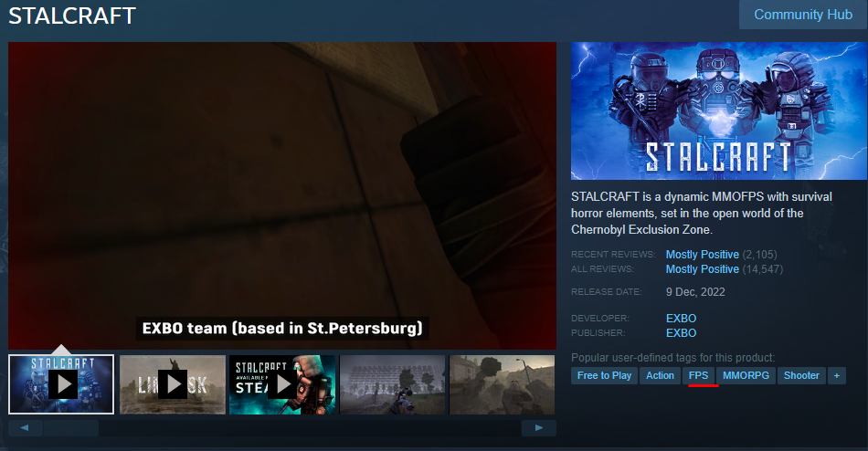The image size is (868, 451).
Task: Open the Shooter tag
Action: click(x=801, y=375)
